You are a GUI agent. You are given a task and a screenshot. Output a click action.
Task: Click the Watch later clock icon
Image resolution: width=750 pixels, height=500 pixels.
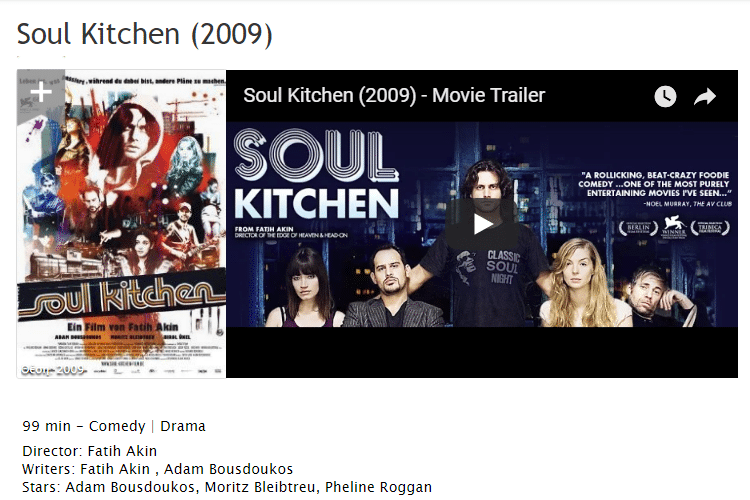665,96
